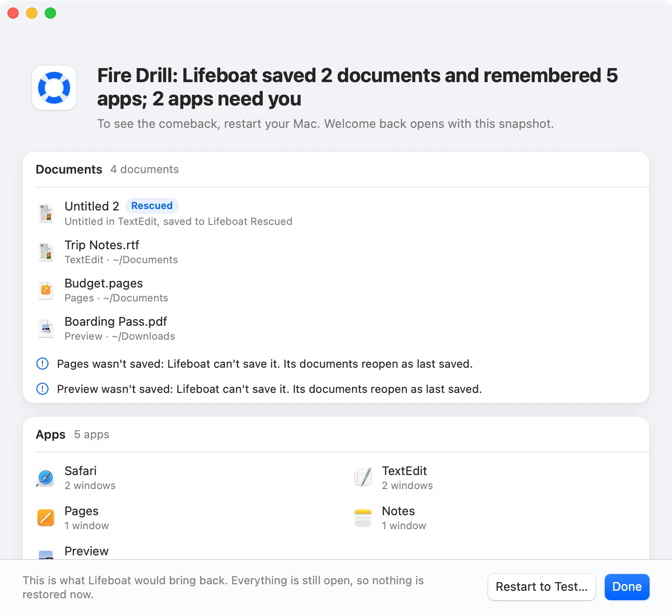
Task: Click 'This is what Lifeboat would bring back' note
Action: point(223,587)
